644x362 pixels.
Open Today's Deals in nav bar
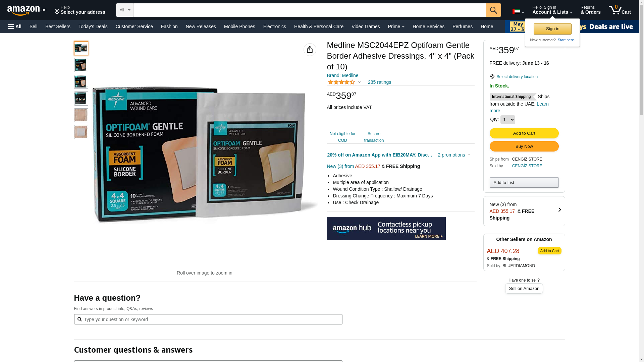[93, 26]
